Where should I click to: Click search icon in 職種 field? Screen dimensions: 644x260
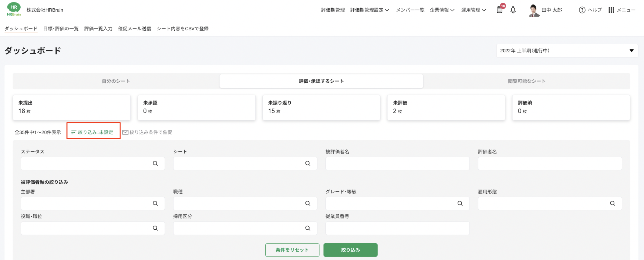[x=308, y=203]
